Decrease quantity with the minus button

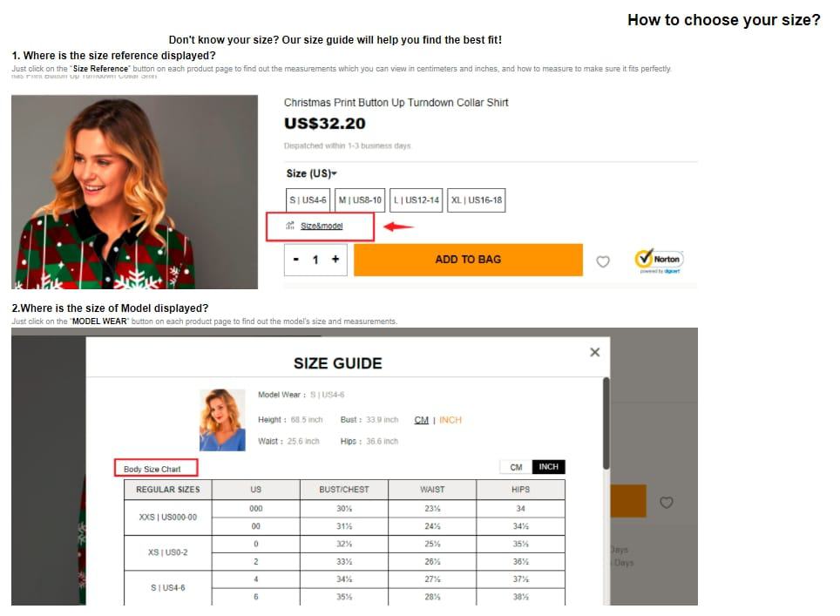click(x=295, y=260)
